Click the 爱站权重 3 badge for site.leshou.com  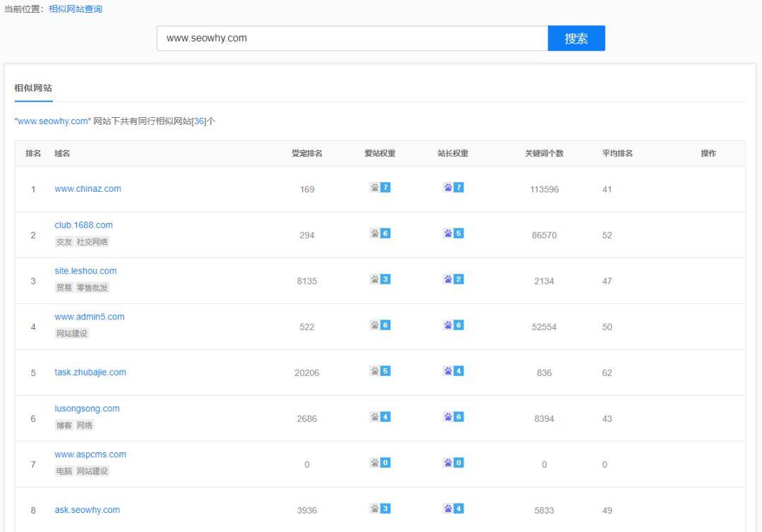[x=380, y=279]
